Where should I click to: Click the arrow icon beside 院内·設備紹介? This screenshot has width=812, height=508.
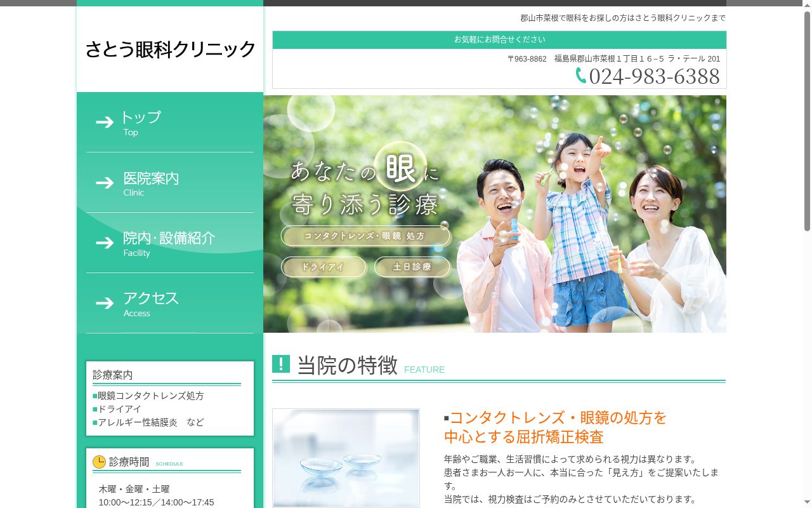(x=105, y=243)
